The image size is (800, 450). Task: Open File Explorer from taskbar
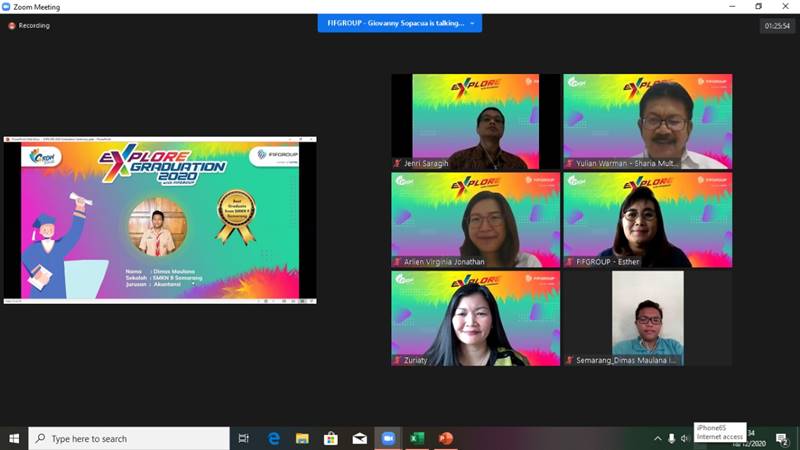click(302, 438)
